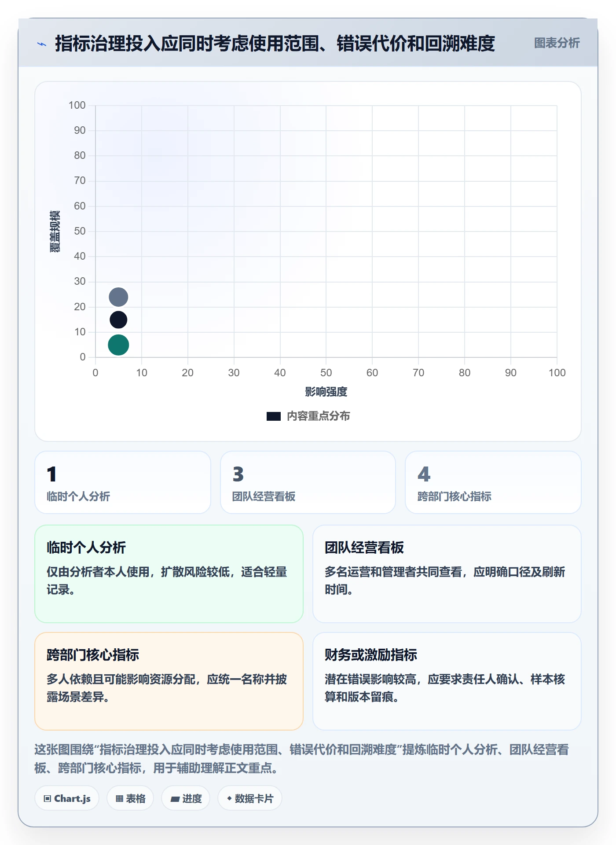Open the green 临时个人分析 description card
Image resolution: width=616 pixels, height=845 pixels.
[169, 574]
